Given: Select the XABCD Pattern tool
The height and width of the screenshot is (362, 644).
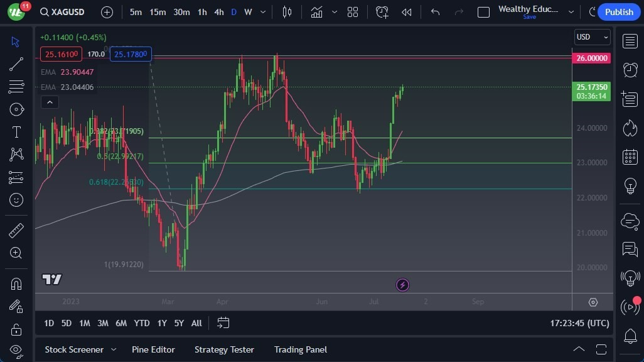Looking at the screenshot, I should pyautogui.click(x=16, y=155).
